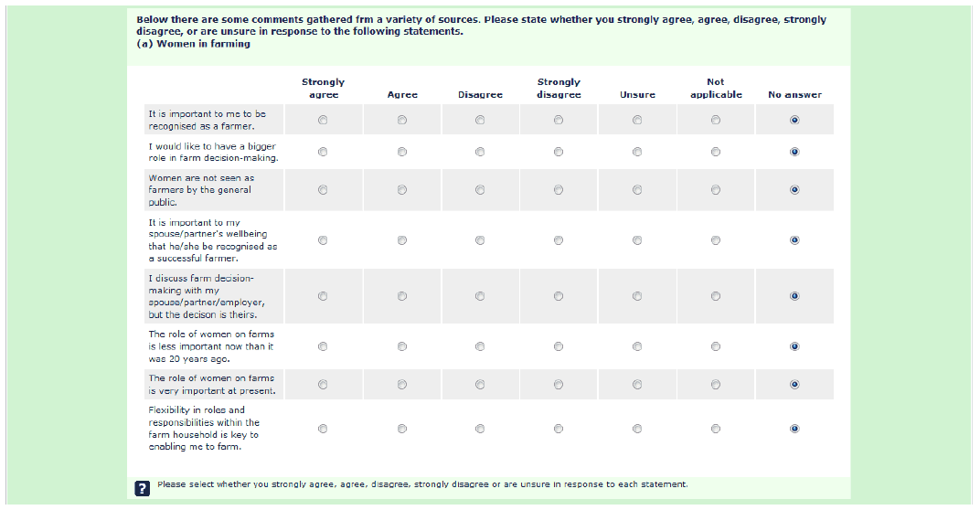This screenshot has height=510, width=980.
Task: Select No answer for recognised as a farmer
Action: pos(794,120)
